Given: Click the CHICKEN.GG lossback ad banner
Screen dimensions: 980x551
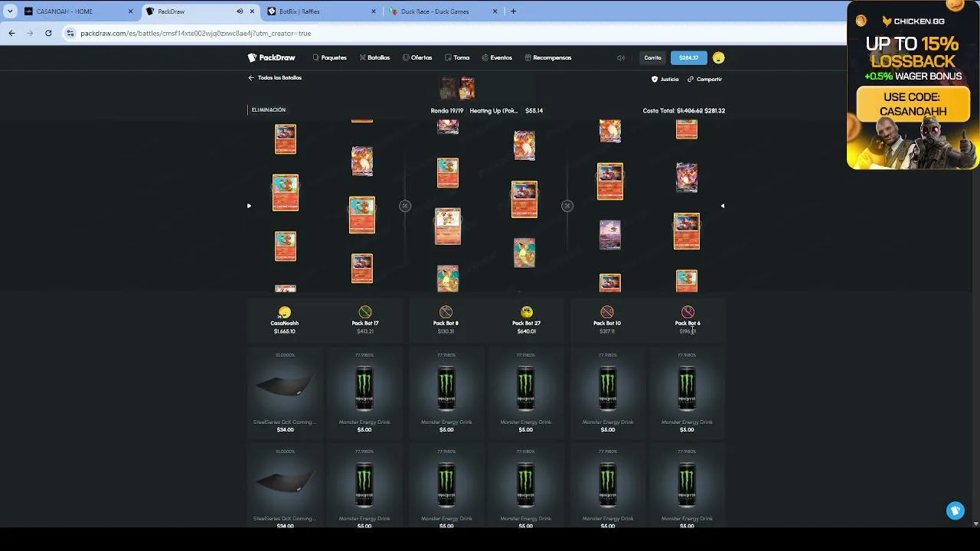Looking at the screenshot, I should click(913, 84).
